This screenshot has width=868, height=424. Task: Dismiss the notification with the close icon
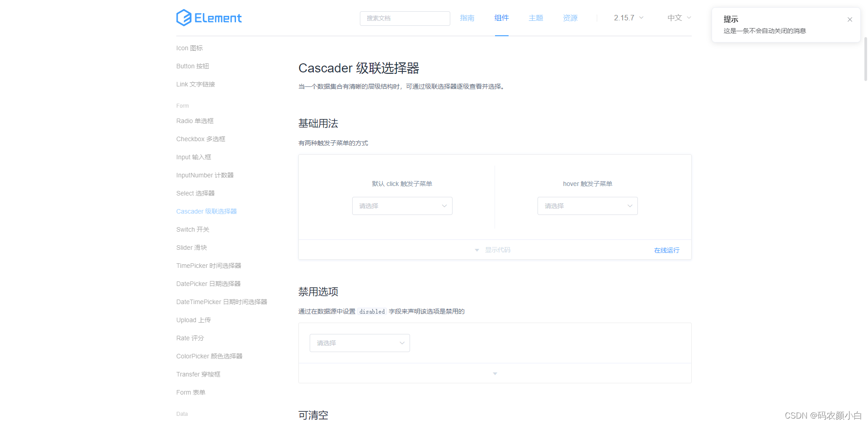coord(849,19)
